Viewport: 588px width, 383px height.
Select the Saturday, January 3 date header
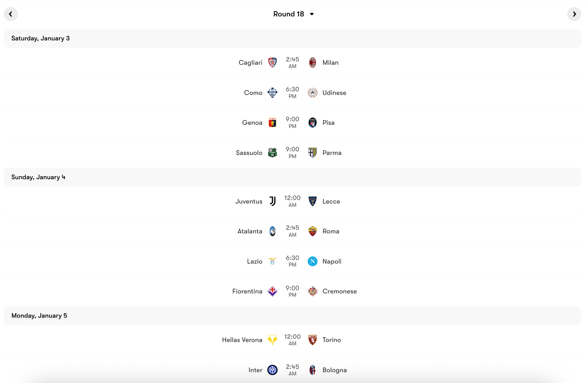[40, 38]
